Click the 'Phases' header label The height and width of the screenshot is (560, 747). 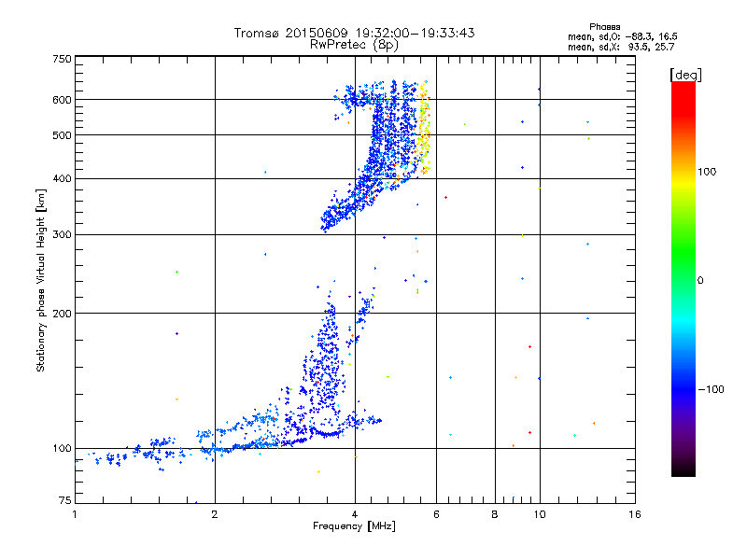click(604, 27)
